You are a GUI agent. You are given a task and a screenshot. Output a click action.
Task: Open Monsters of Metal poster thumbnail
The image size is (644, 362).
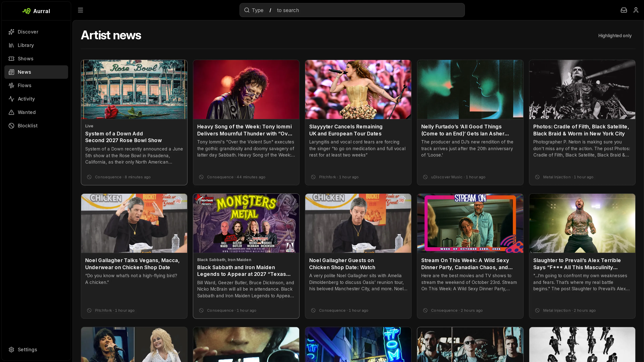246,223
